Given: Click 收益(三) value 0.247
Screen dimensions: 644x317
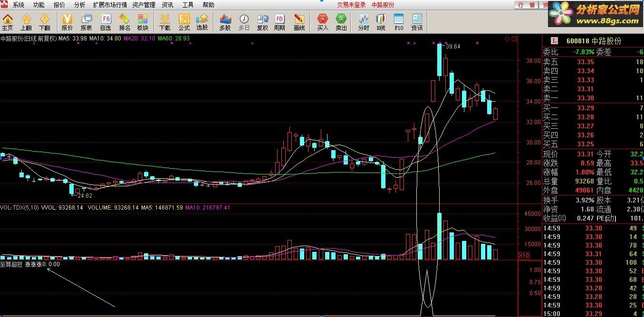Looking at the screenshot, I should tap(585, 219).
